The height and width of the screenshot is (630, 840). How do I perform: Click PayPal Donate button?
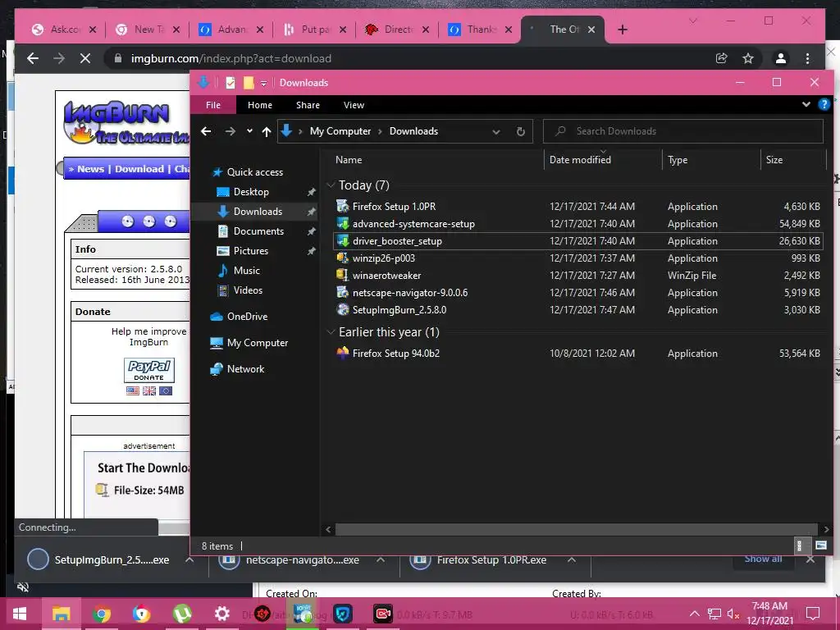pyautogui.click(x=149, y=370)
